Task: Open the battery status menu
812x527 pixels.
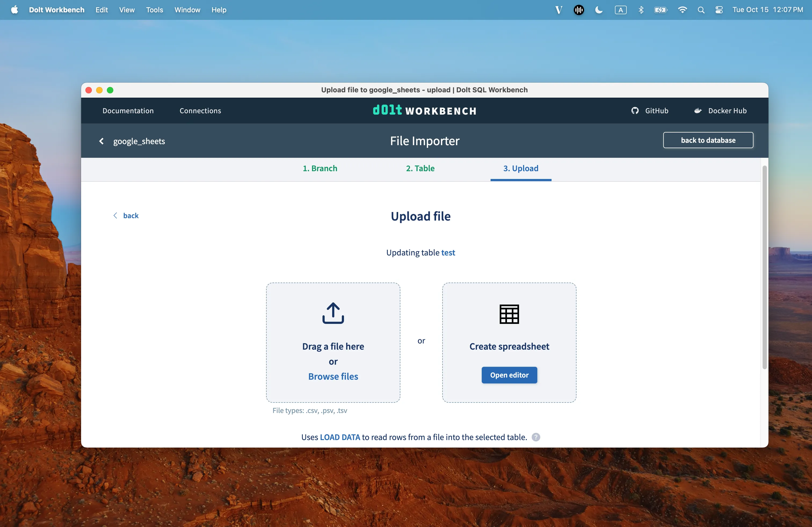Action: [661, 10]
